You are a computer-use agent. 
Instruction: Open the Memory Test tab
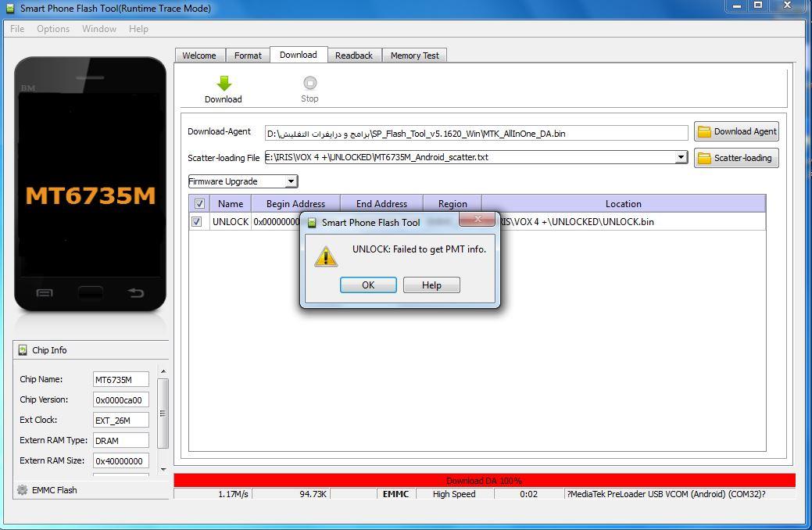tap(414, 56)
